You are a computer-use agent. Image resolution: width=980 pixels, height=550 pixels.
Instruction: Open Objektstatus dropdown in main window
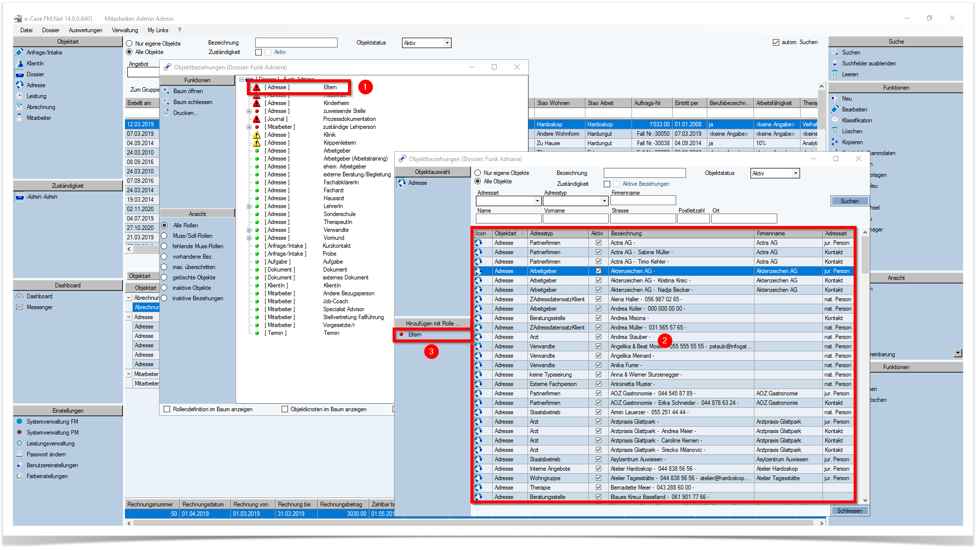pyautogui.click(x=447, y=43)
